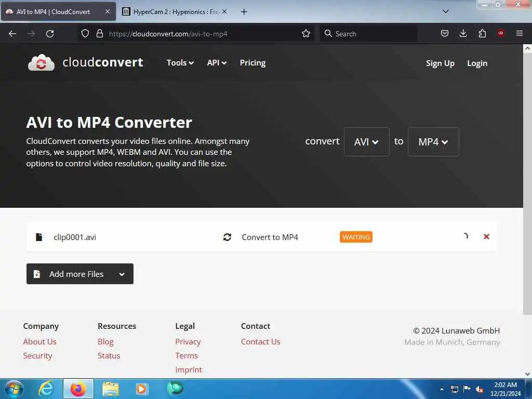Screen dimensions: 532x399
Task: Open the AVI source format dropdown
Action: (366, 142)
